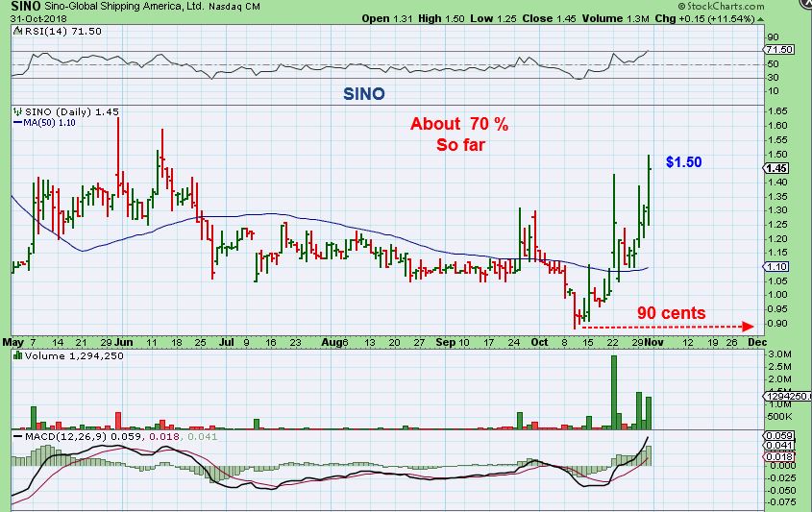Click the 1294250 volume axis tag
This screenshot has height=512, width=812.
pos(787,396)
